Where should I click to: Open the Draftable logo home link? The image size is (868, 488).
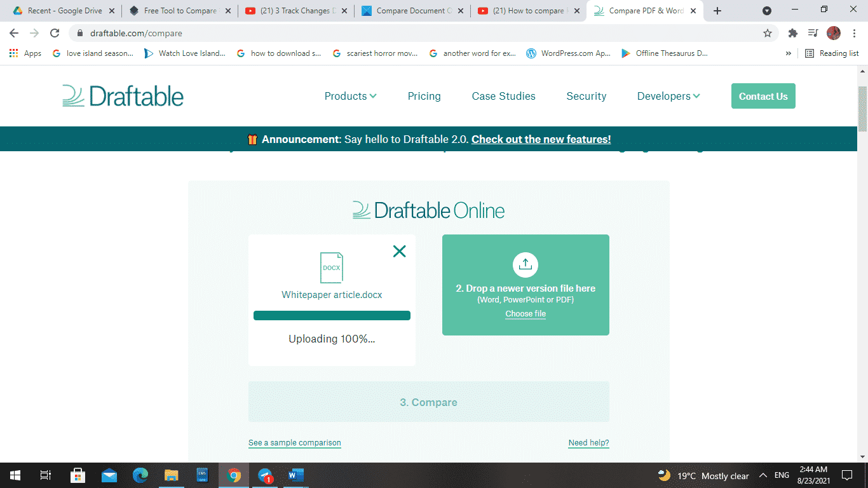(123, 96)
